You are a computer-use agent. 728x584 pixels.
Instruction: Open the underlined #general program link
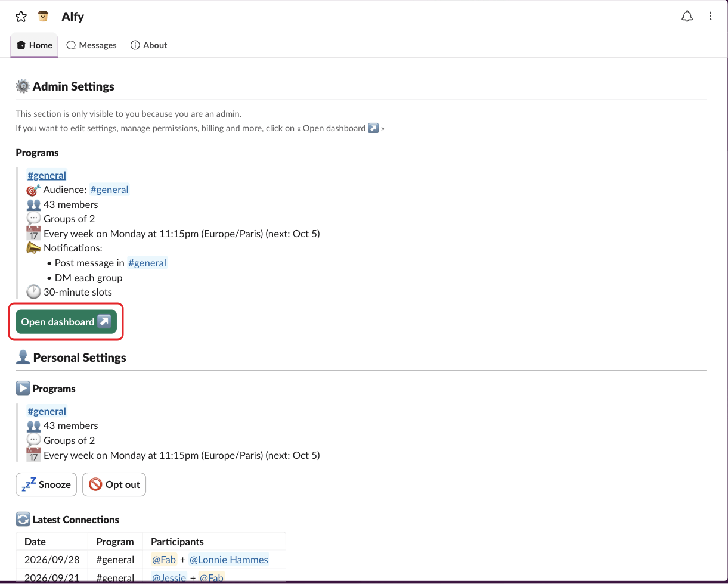47,175
